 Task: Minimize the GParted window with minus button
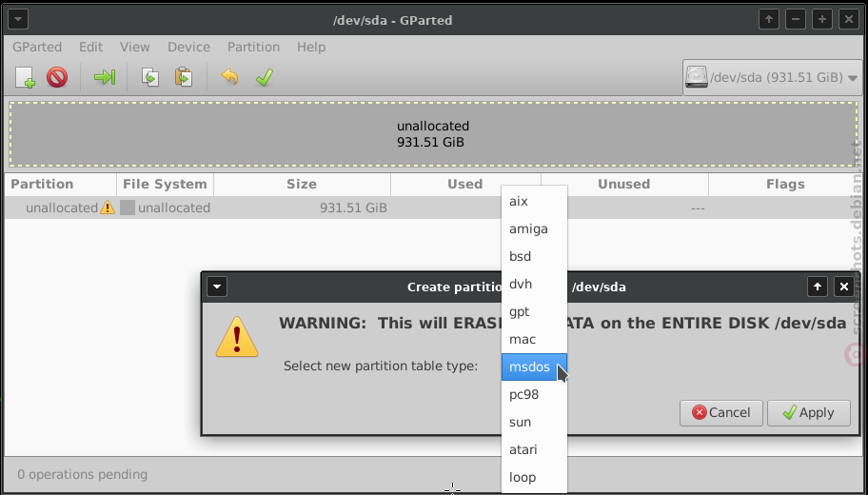pos(796,20)
